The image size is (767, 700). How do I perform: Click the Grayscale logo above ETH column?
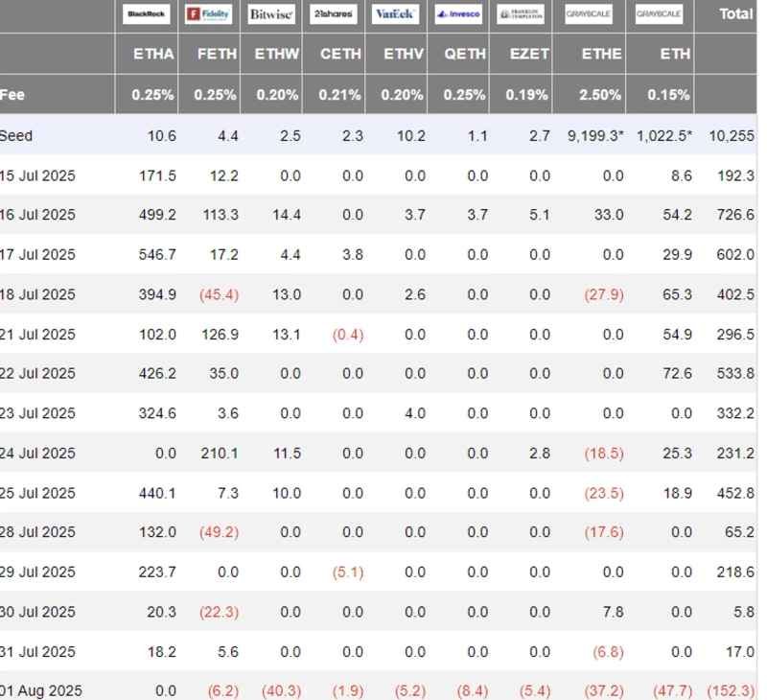660,14
